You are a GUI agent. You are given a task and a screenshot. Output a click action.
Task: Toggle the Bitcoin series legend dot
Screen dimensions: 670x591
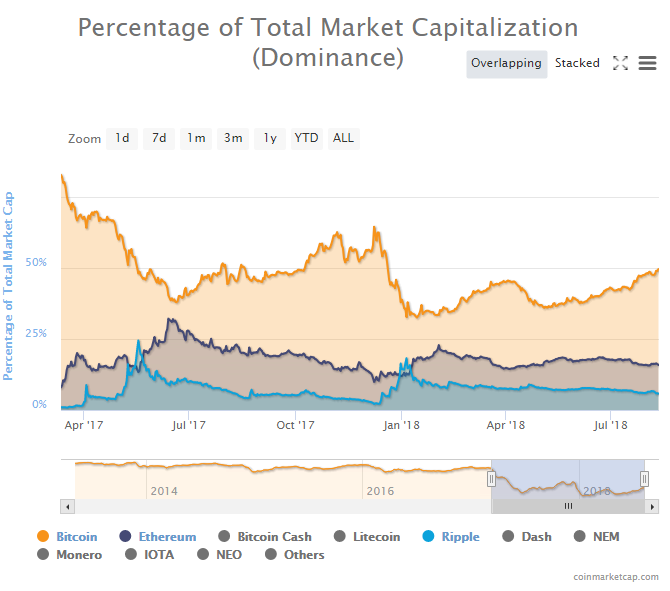pyautogui.click(x=42, y=537)
